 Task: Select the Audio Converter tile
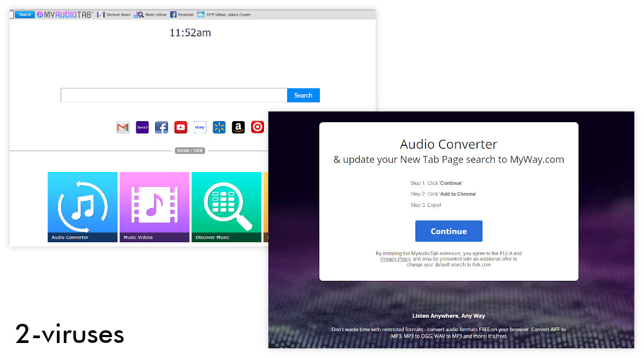click(x=82, y=207)
